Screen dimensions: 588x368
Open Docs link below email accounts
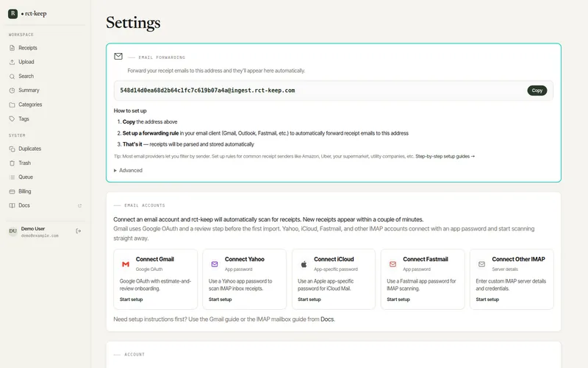point(327,319)
